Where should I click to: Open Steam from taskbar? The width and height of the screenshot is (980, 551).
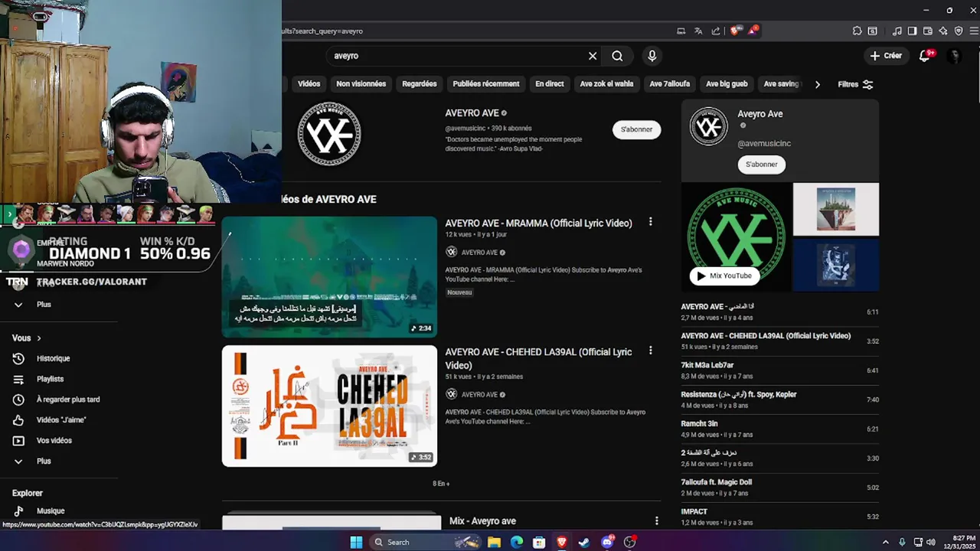pyautogui.click(x=584, y=542)
